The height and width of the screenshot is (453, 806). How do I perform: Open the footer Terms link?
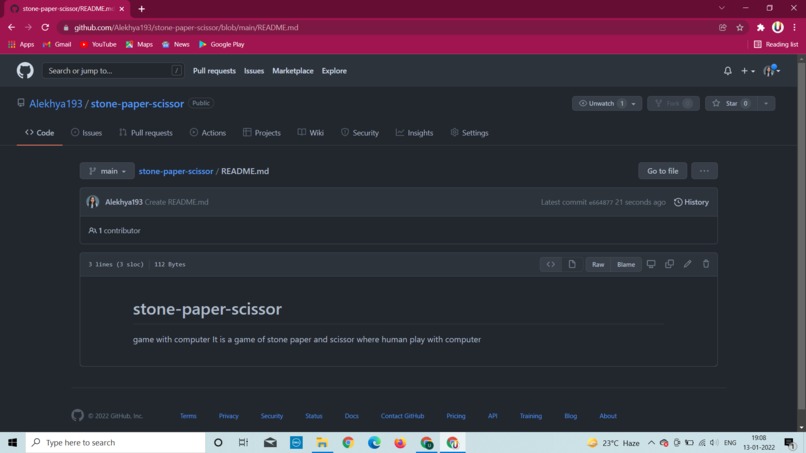point(188,416)
